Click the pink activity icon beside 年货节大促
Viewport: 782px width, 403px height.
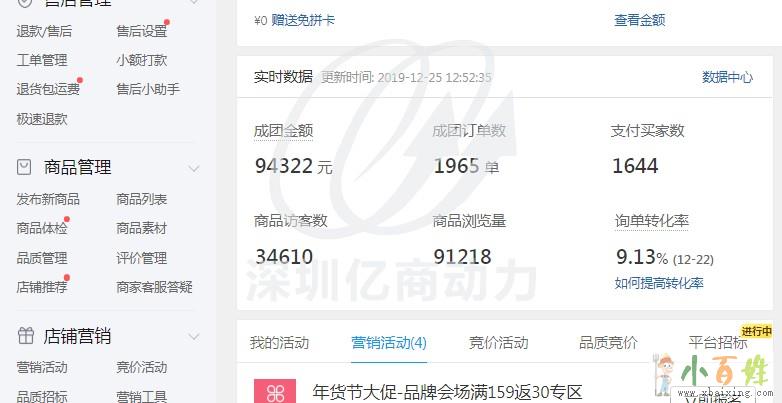(x=275, y=392)
